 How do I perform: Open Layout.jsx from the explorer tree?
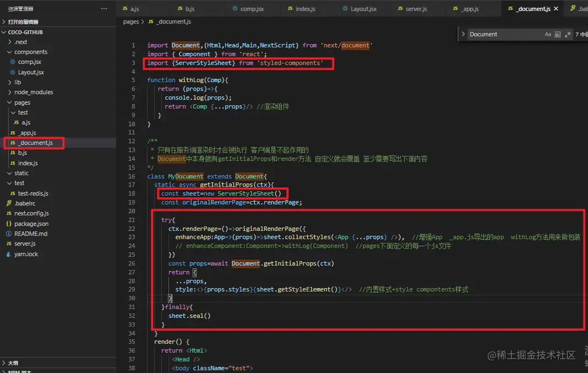pos(31,72)
